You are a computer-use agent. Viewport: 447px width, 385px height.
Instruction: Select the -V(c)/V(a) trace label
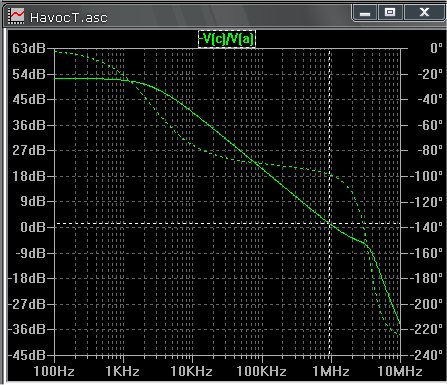(x=227, y=39)
